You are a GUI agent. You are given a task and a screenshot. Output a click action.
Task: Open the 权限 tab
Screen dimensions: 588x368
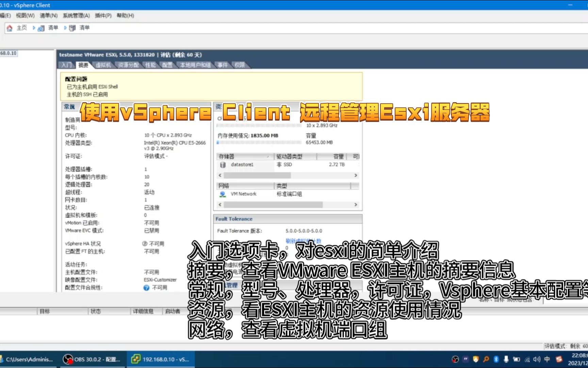coord(240,65)
